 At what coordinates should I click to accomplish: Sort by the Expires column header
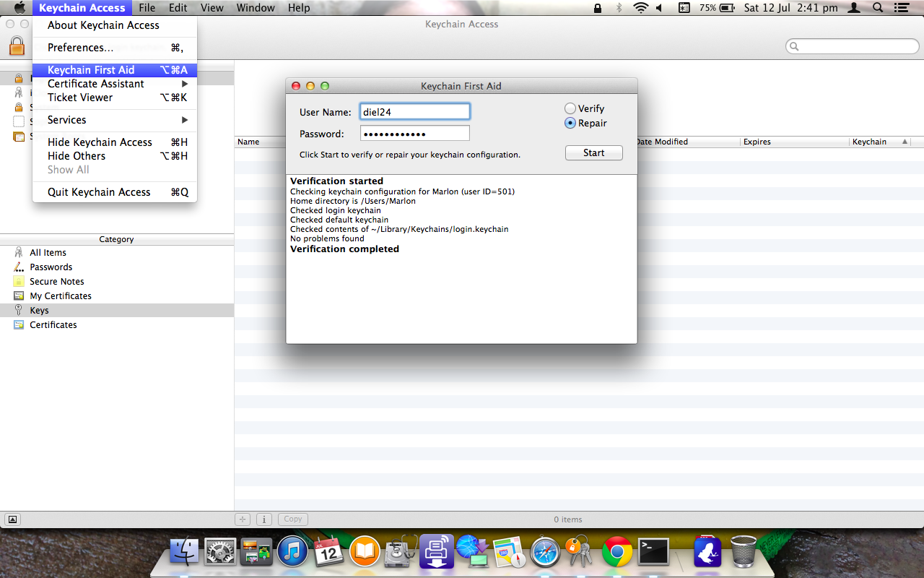(x=795, y=142)
